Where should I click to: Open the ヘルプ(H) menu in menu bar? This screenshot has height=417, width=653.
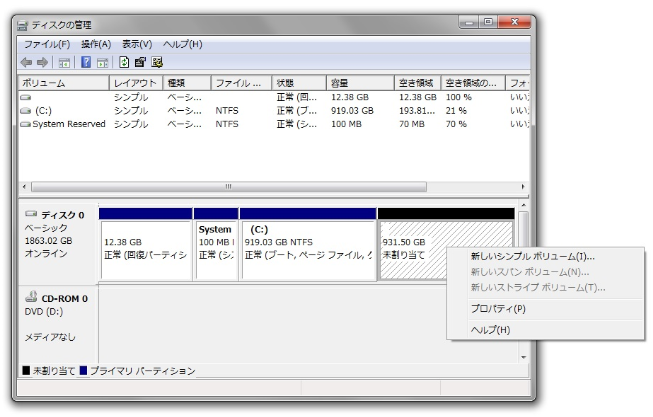pos(182,45)
